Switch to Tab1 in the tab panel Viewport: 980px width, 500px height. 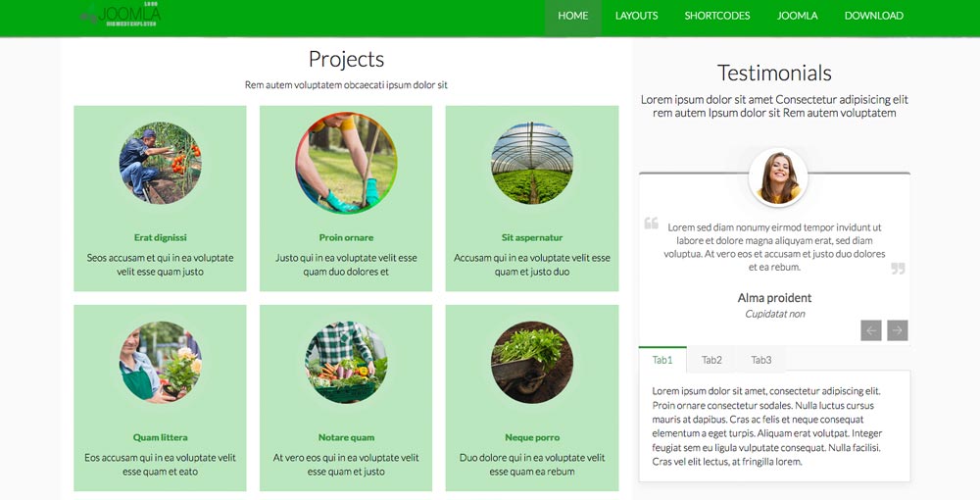662,360
